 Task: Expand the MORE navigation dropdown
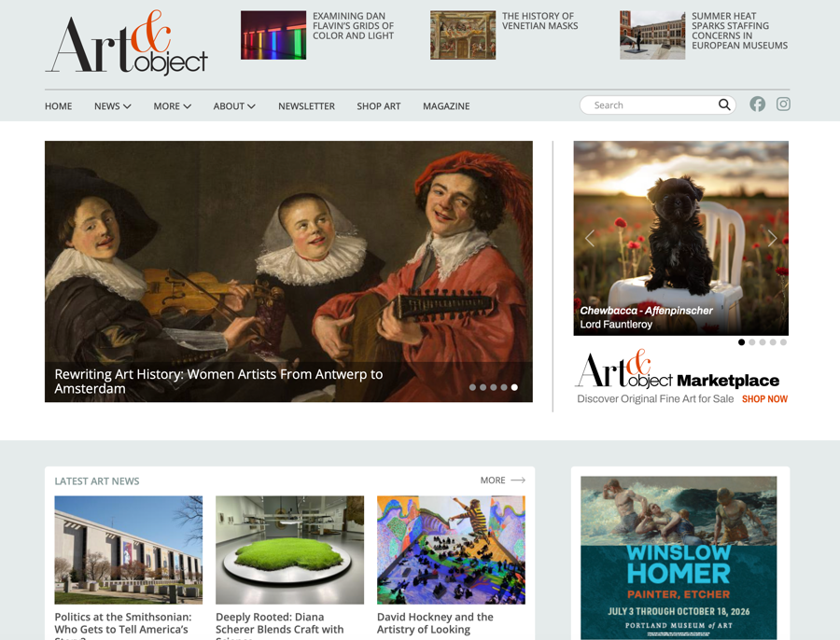172,106
